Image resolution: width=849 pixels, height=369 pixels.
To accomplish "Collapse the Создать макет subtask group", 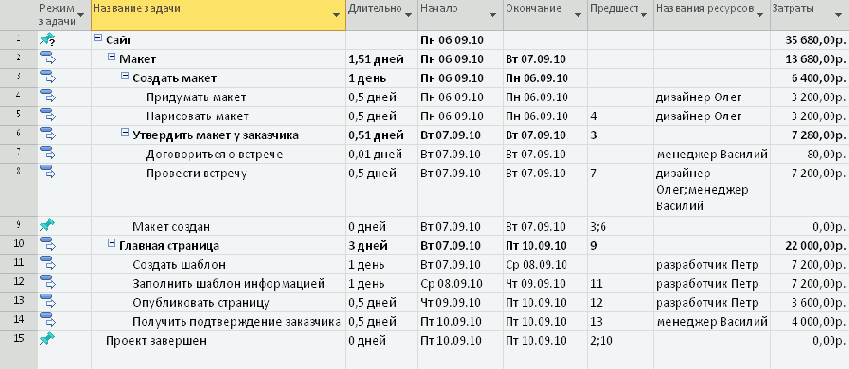I will 125,77.
